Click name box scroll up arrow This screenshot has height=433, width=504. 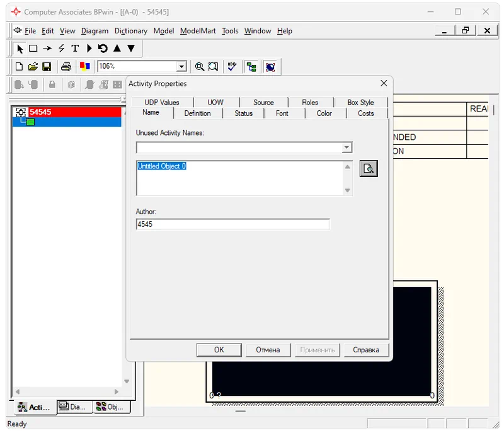tap(348, 166)
